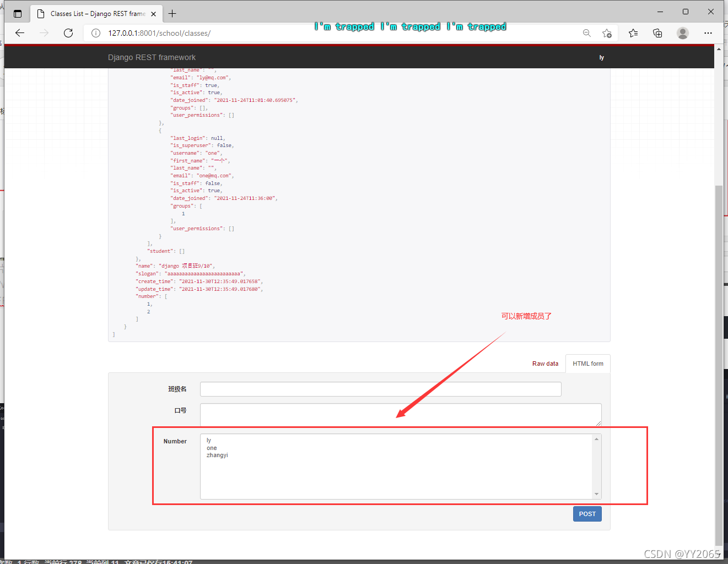Screen dimensions: 728x564
Task: Click the browser back arrow
Action: [x=20, y=33]
